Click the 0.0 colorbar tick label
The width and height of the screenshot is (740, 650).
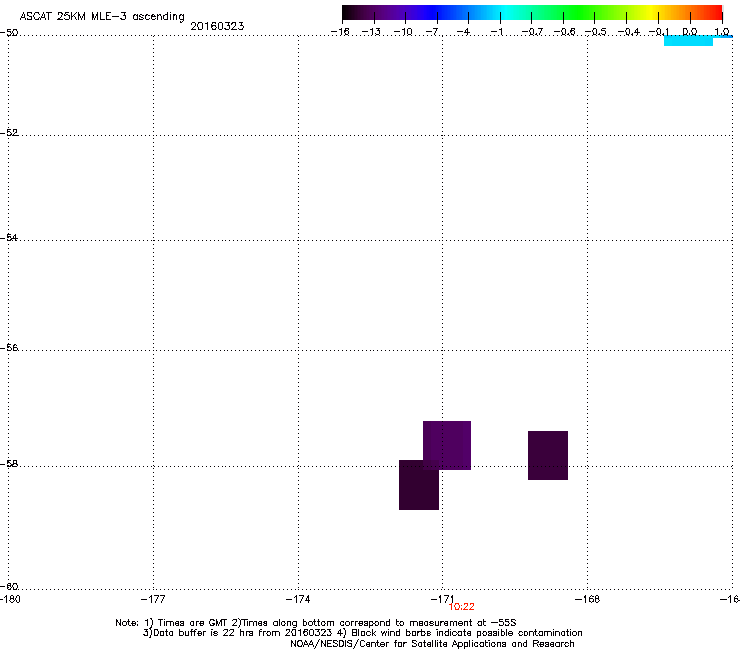[x=690, y=32]
